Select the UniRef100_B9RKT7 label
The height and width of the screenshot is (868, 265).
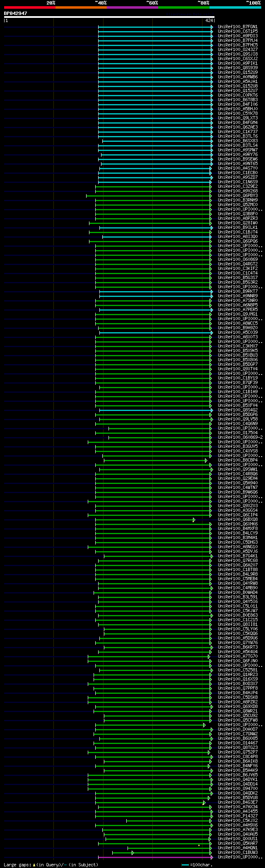(x=238, y=292)
